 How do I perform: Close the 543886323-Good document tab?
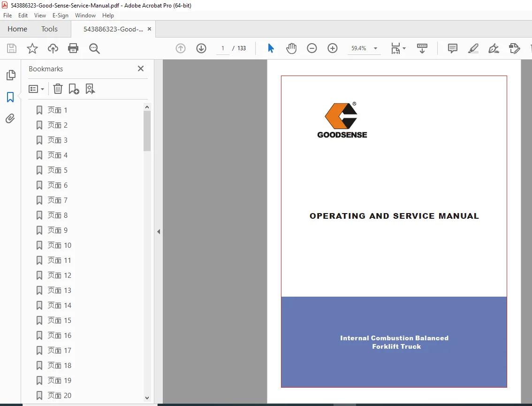pos(149,29)
